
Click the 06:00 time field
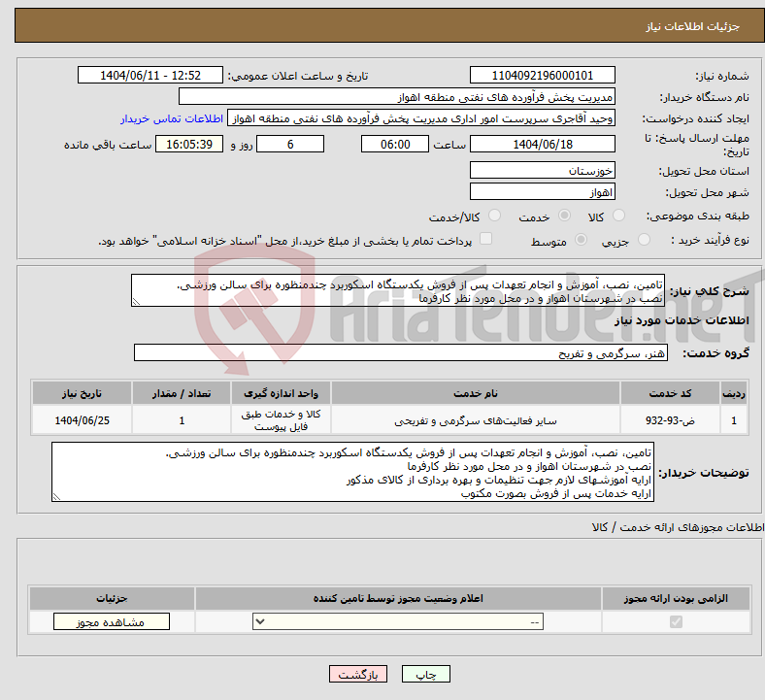[395, 145]
